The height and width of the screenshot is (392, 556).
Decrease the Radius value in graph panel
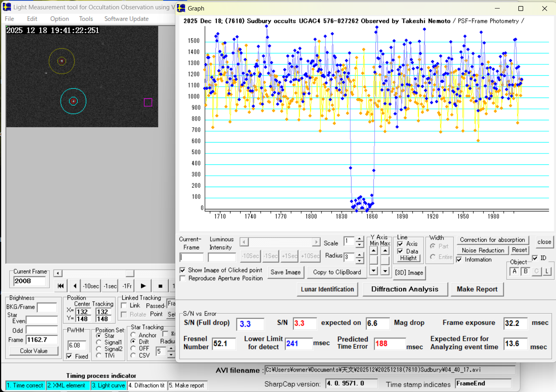360,260
